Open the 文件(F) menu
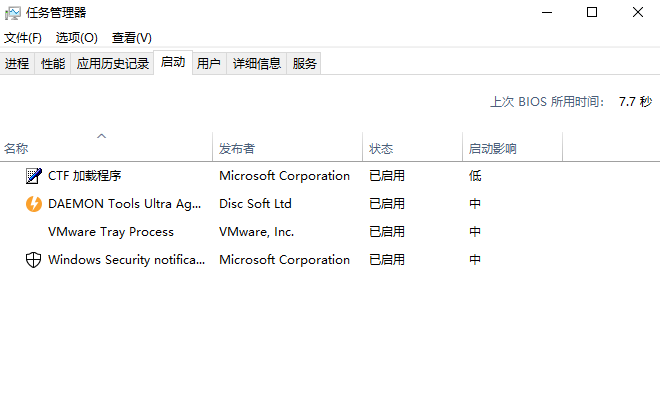 coord(23,38)
